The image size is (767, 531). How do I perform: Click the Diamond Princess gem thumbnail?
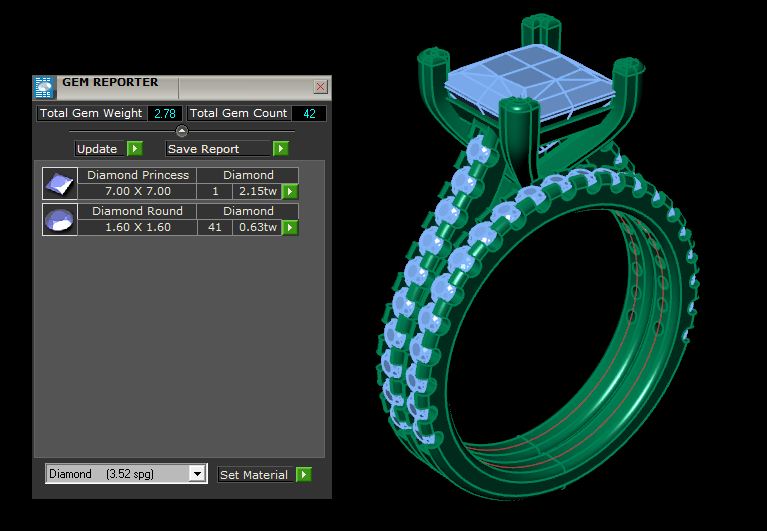[59, 184]
